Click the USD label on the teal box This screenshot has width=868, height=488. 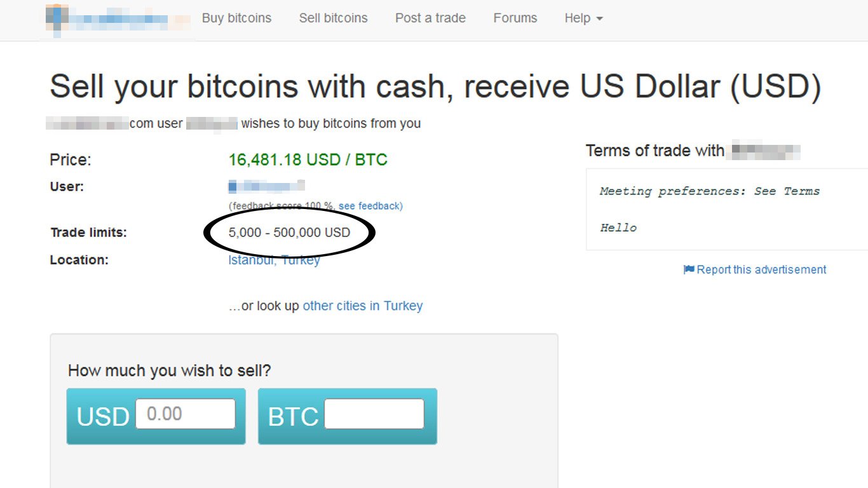point(103,417)
